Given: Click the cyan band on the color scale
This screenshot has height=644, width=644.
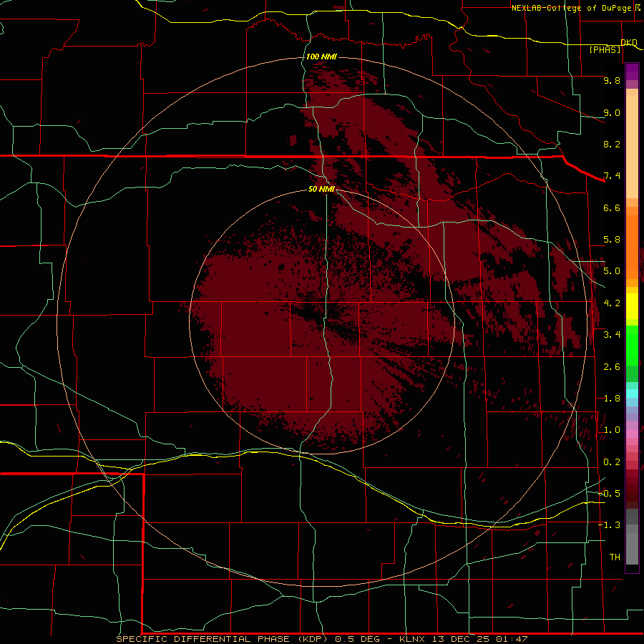Looking at the screenshot, I should (632, 394).
